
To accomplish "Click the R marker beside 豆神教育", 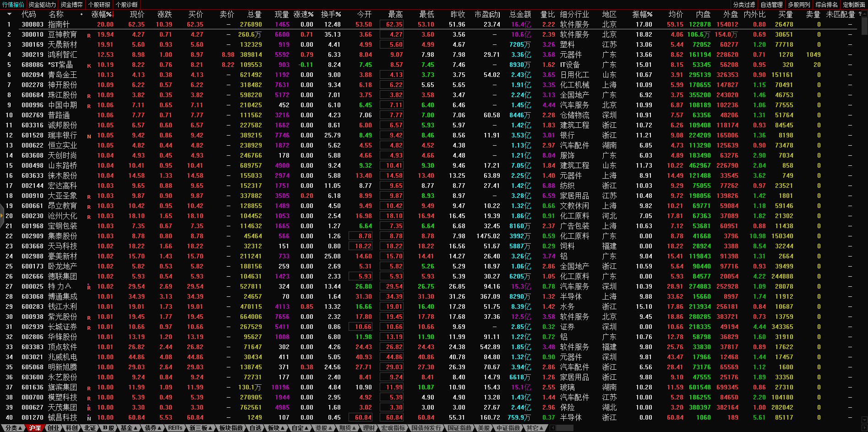I will 89,35.
